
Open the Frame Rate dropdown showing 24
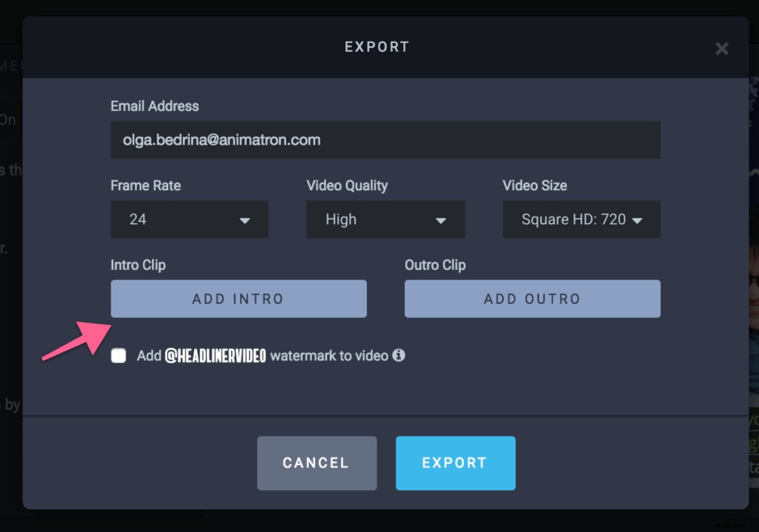(x=189, y=219)
